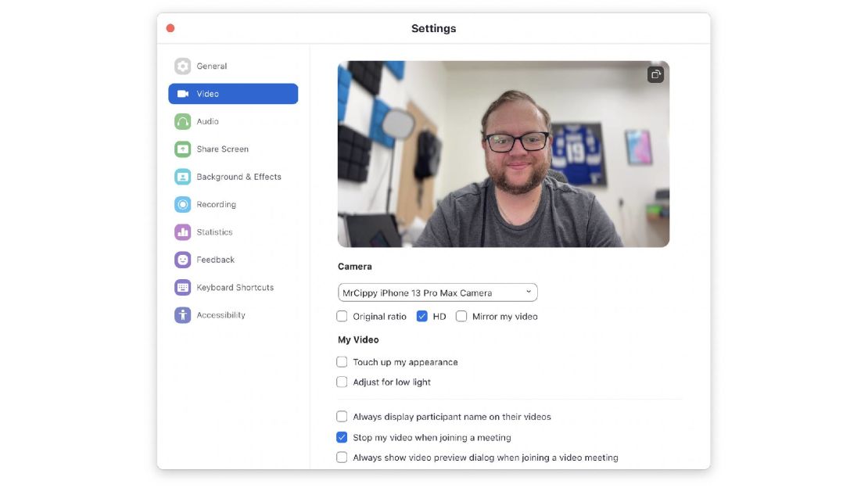Click the Settings window title

point(433,28)
